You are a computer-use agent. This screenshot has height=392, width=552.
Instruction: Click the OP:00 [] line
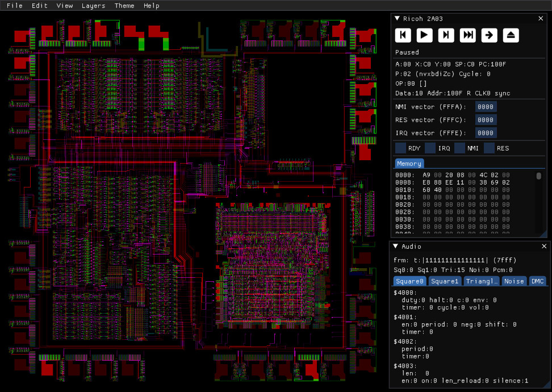[411, 84]
